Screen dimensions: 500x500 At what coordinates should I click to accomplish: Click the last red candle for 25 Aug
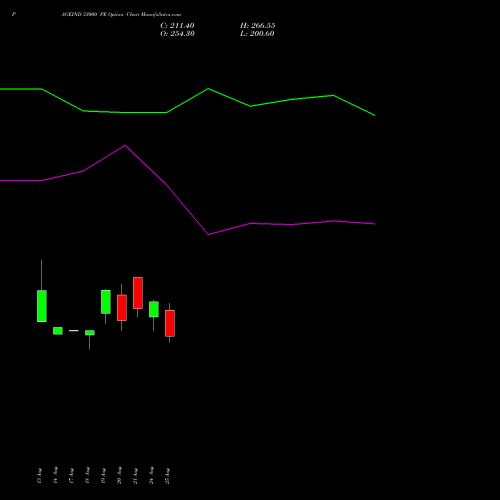coord(170,323)
